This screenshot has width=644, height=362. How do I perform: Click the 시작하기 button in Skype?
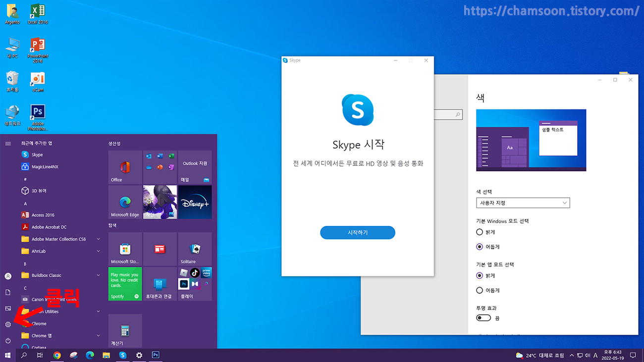point(358,232)
